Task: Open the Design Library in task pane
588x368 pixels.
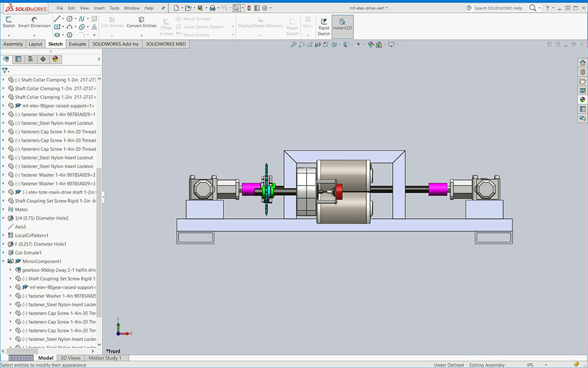Action: point(582,72)
